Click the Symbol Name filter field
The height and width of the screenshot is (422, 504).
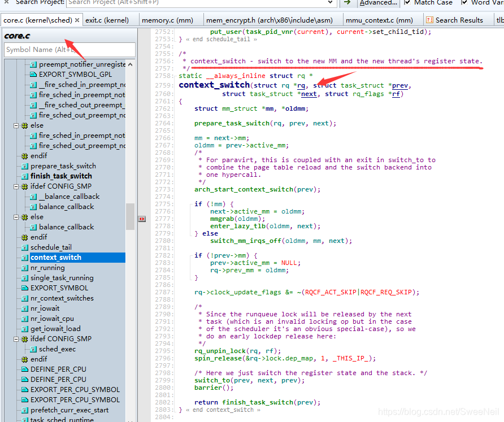pyautogui.click(x=69, y=50)
